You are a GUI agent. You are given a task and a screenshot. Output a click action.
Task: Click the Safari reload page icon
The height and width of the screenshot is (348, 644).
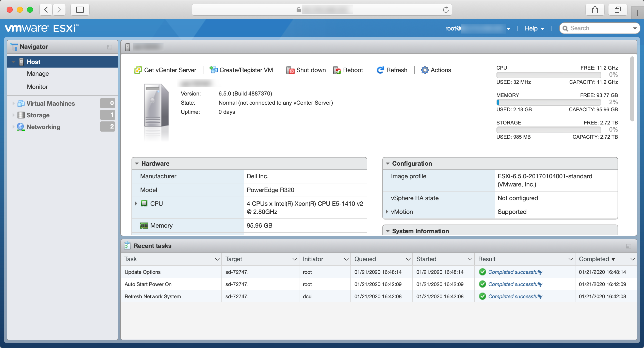(446, 10)
